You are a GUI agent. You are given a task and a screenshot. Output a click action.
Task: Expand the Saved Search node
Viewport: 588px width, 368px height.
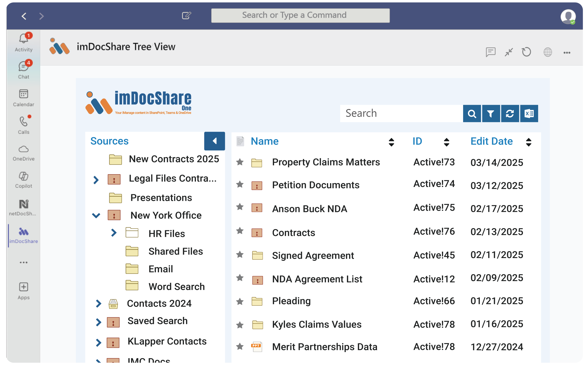(x=99, y=322)
